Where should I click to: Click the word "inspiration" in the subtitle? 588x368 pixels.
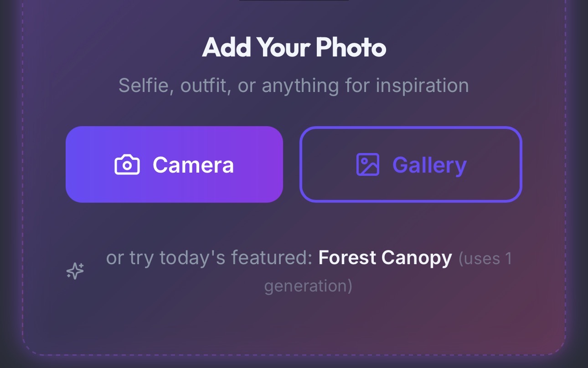coord(422,86)
